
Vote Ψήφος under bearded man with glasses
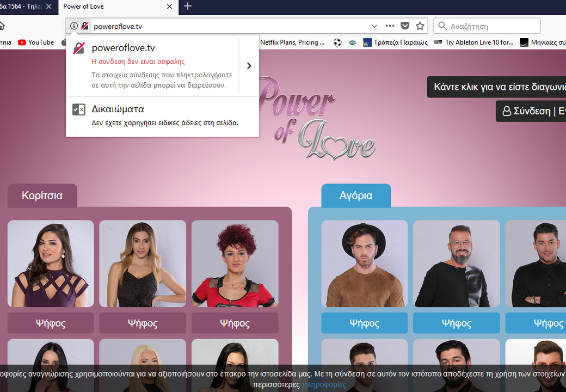(456, 323)
